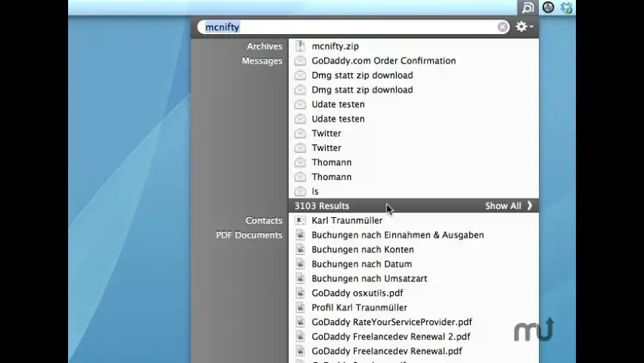Screen dimensions: 644x363
Task: Click PDF icon beside GoDaddy RateYourServiceProvider.pdf
Action: [x=301, y=322]
